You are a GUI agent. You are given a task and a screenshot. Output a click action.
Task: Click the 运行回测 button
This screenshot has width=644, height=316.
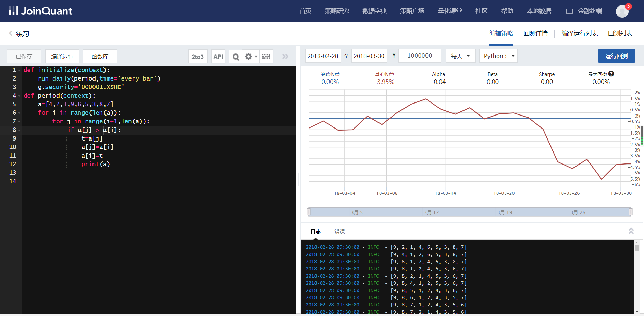point(616,56)
